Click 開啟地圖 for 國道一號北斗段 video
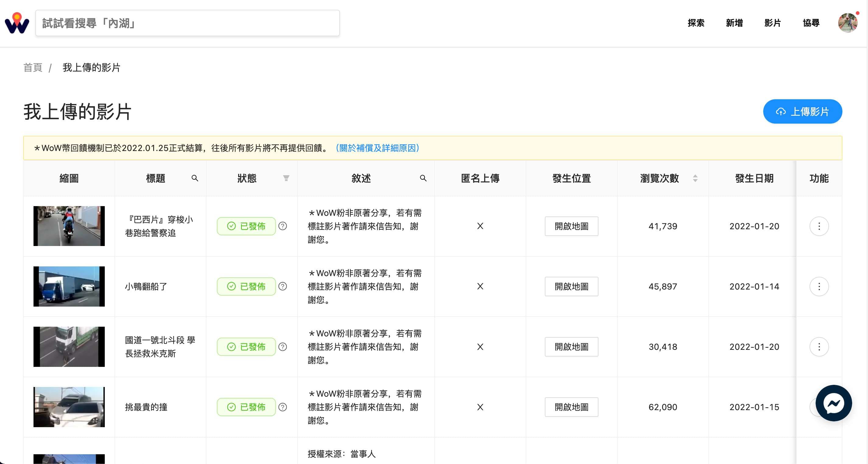The width and height of the screenshot is (868, 464). click(x=571, y=347)
